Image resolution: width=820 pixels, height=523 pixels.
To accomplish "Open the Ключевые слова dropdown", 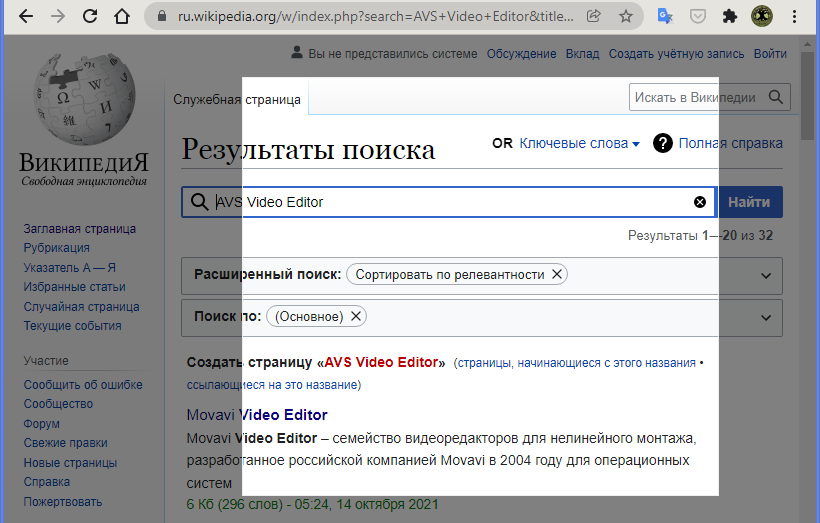I will pyautogui.click(x=579, y=143).
